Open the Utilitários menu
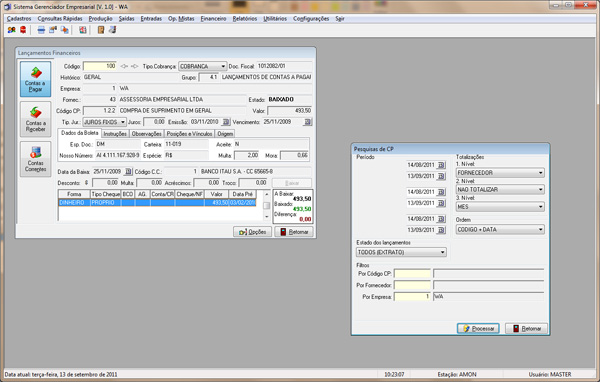This screenshot has width=600, height=382. pos(275,18)
